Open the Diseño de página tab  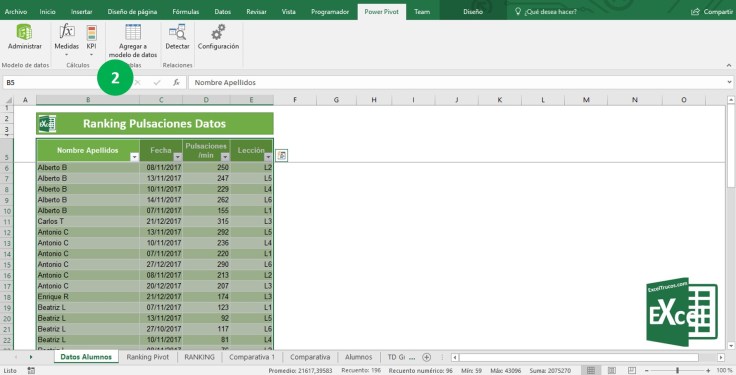(x=132, y=12)
